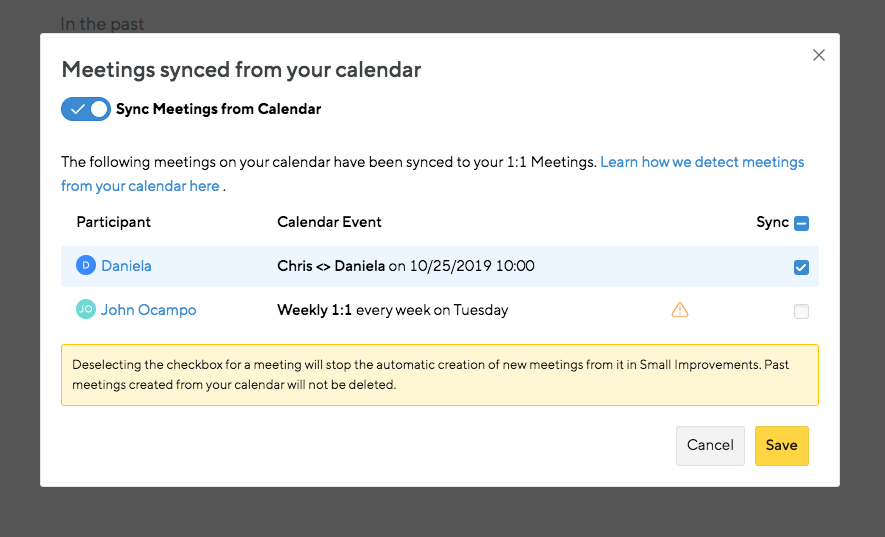Viewport: 885px width, 537px height.
Task: Click the Calendar Event column header
Action: click(329, 222)
